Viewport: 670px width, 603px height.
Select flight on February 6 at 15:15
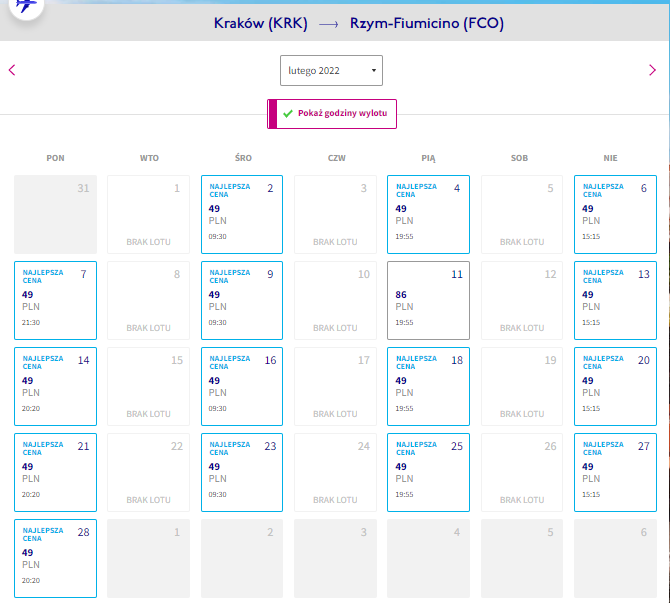pos(615,215)
